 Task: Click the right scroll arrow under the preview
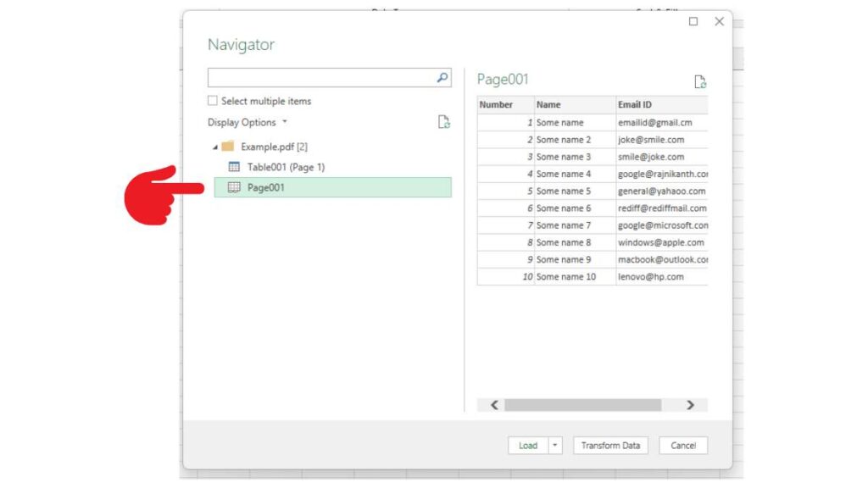click(691, 405)
